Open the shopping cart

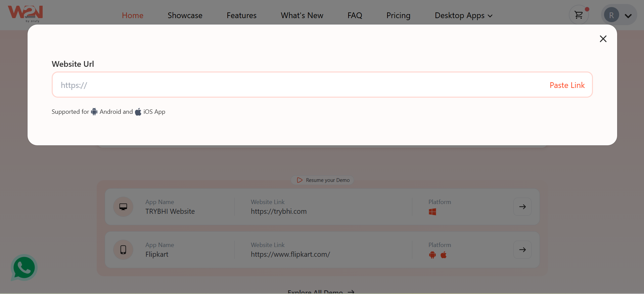[579, 15]
